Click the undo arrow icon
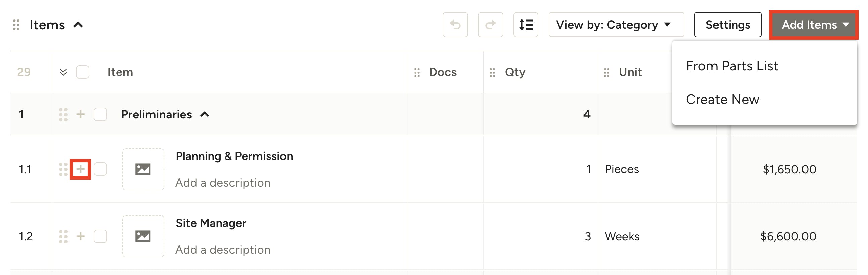 pos(455,25)
